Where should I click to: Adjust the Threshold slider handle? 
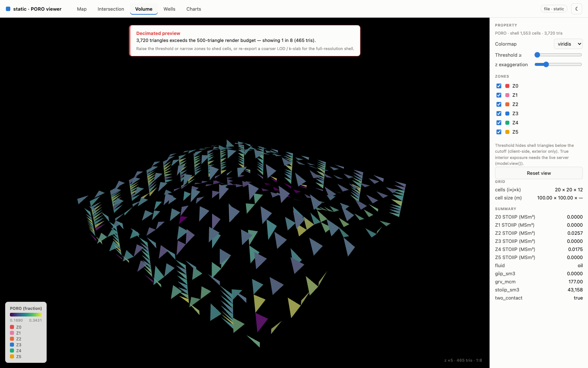(x=537, y=55)
